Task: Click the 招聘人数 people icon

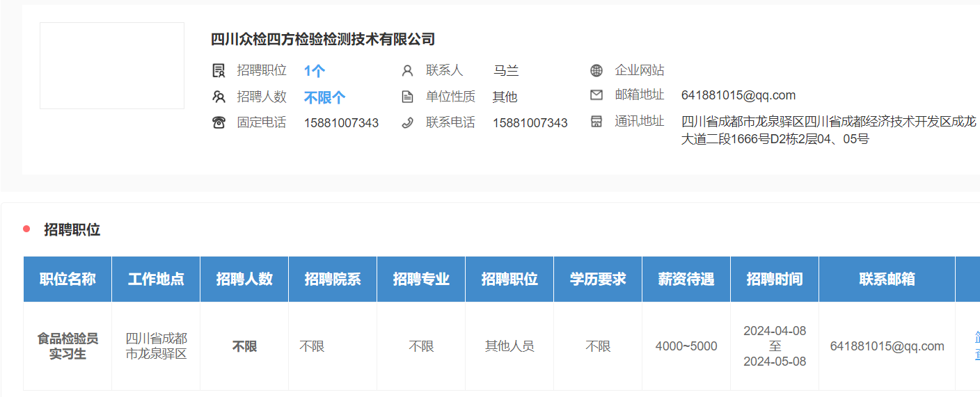Action: [219, 97]
